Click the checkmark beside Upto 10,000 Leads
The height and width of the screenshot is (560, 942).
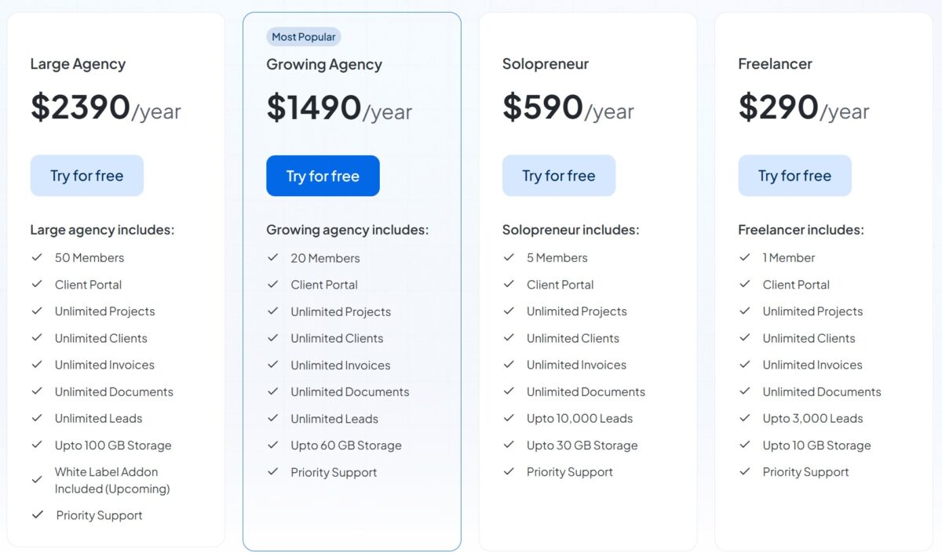click(509, 418)
